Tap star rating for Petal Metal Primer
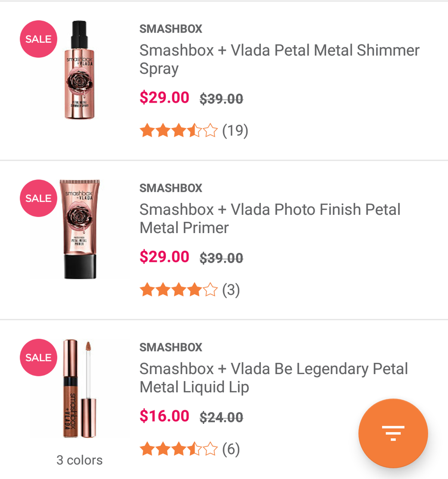Screen dimensions: 448x479 click(x=178, y=290)
